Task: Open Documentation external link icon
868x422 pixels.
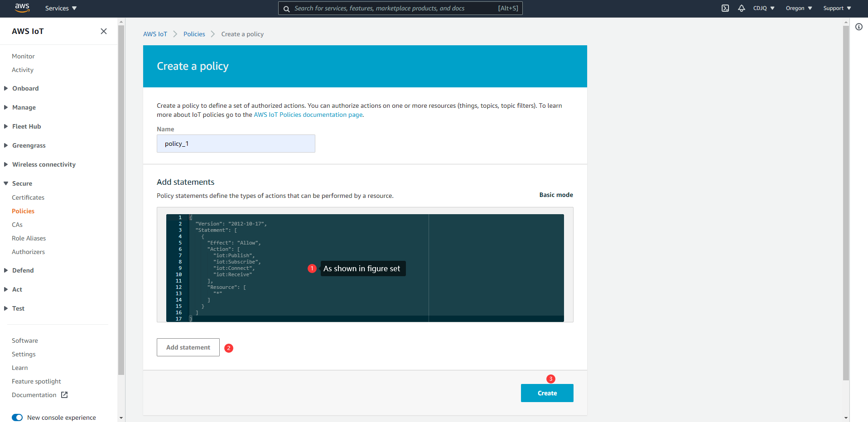Action: point(64,395)
